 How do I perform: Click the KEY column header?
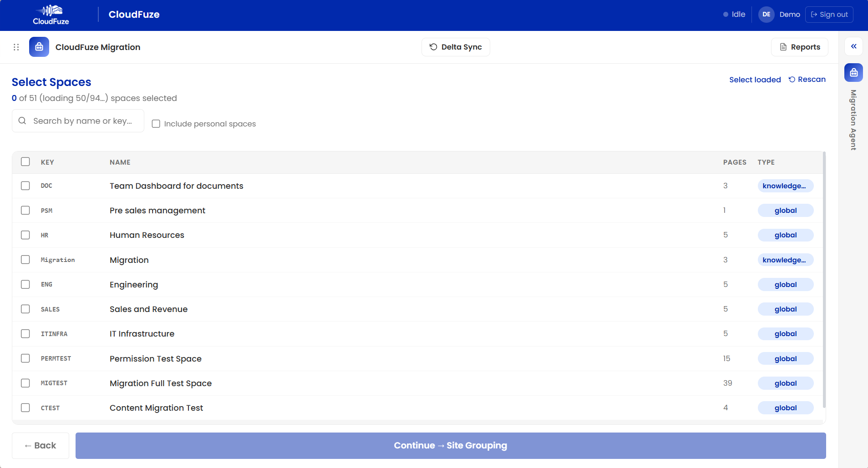(47, 162)
